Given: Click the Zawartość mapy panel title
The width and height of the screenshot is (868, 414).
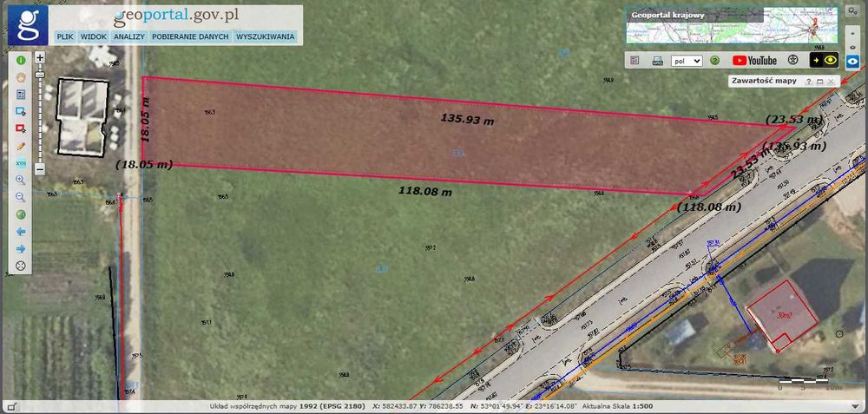Looking at the screenshot, I should 764,81.
